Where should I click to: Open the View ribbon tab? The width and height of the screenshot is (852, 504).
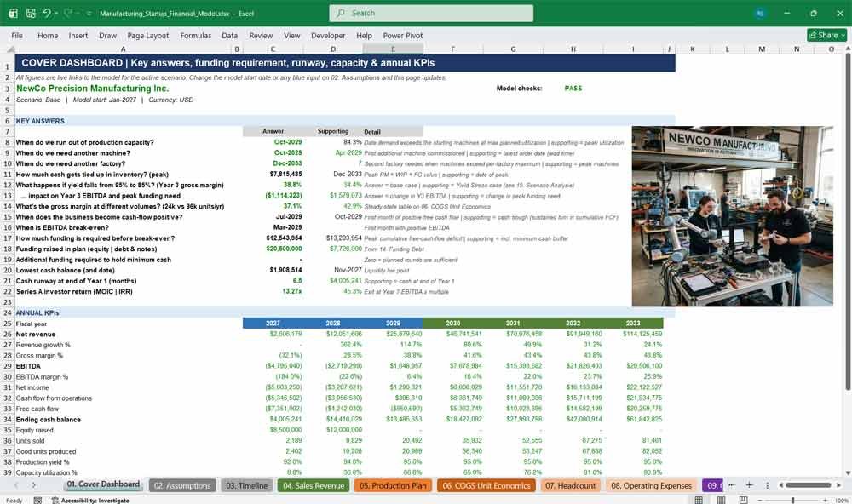coord(291,35)
